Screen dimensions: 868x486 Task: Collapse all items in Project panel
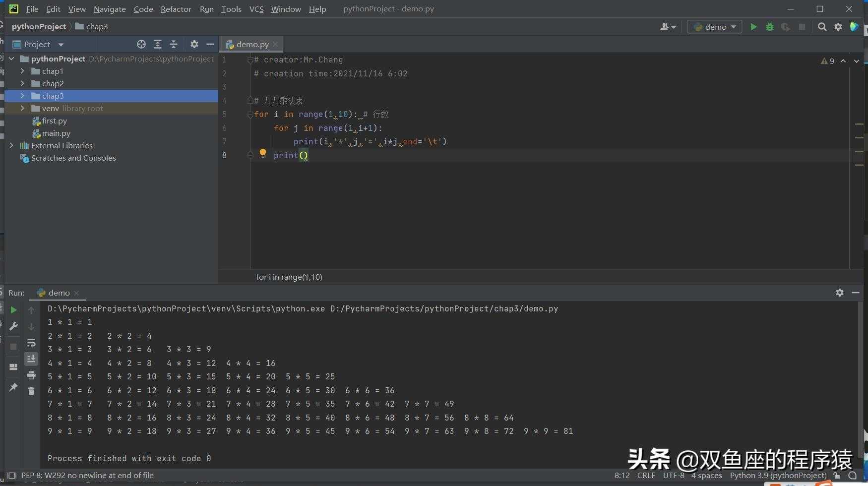click(174, 44)
